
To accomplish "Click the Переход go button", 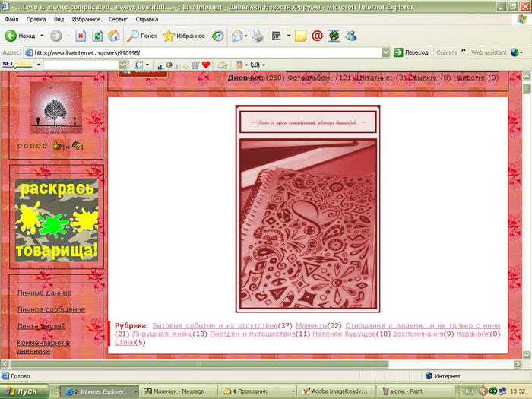I will pos(411,52).
